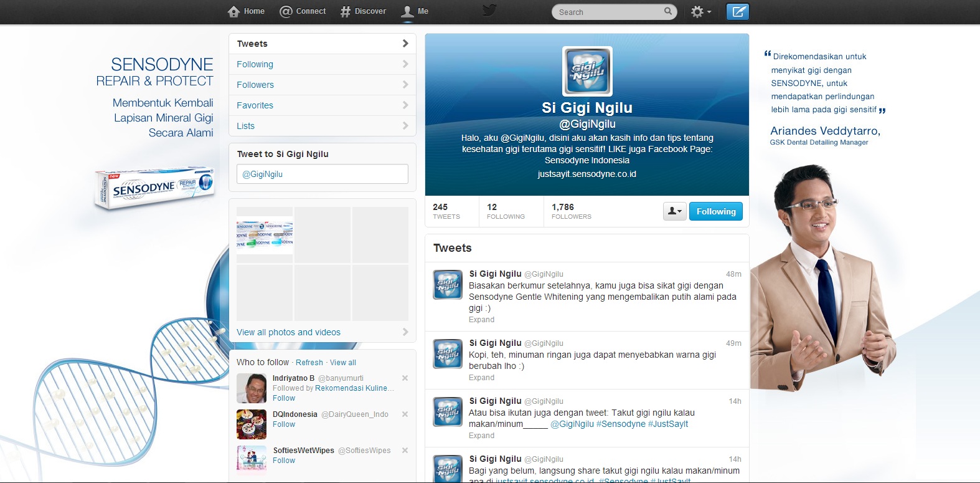Open the #Sensodyne hashtag in Atau tweet

(x=621, y=424)
